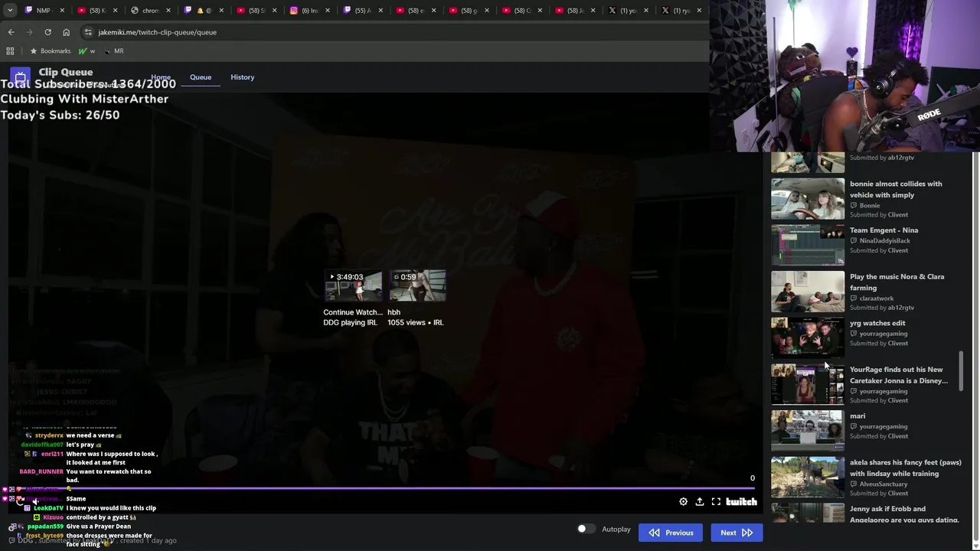980x551 pixels.
Task: Click the browser home icon
Action: point(66,32)
